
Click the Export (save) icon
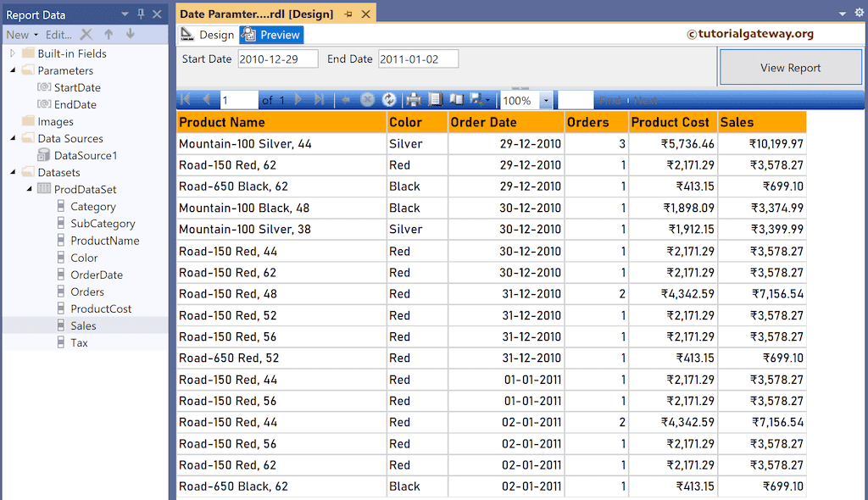point(477,99)
